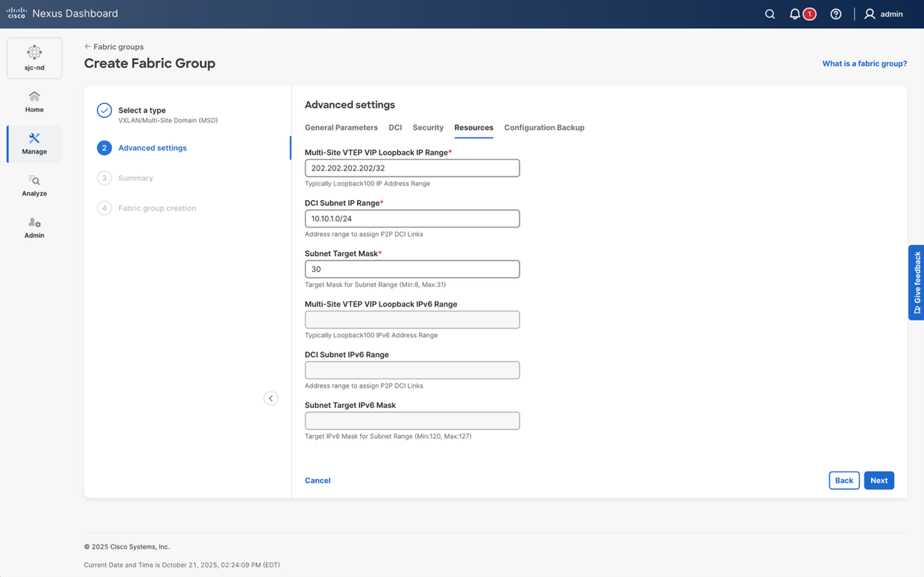The image size is (924, 577).
Task: Click the back arrow beside Fabric groups
Action: [x=88, y=46]
